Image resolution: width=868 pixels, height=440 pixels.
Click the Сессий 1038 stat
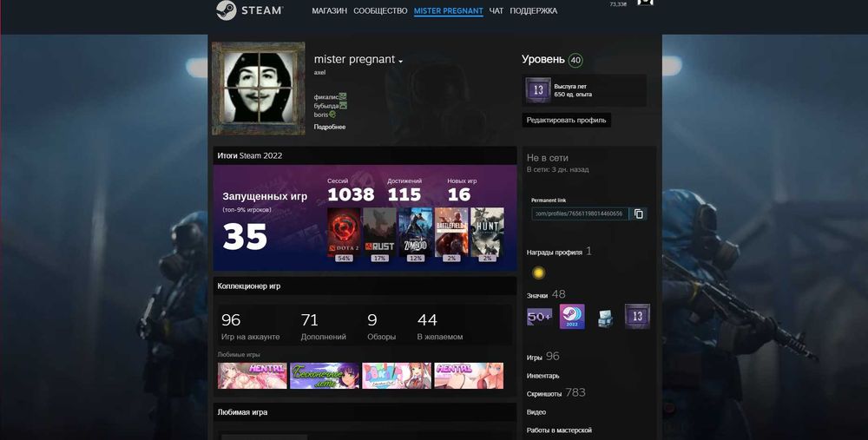(351, 190)
